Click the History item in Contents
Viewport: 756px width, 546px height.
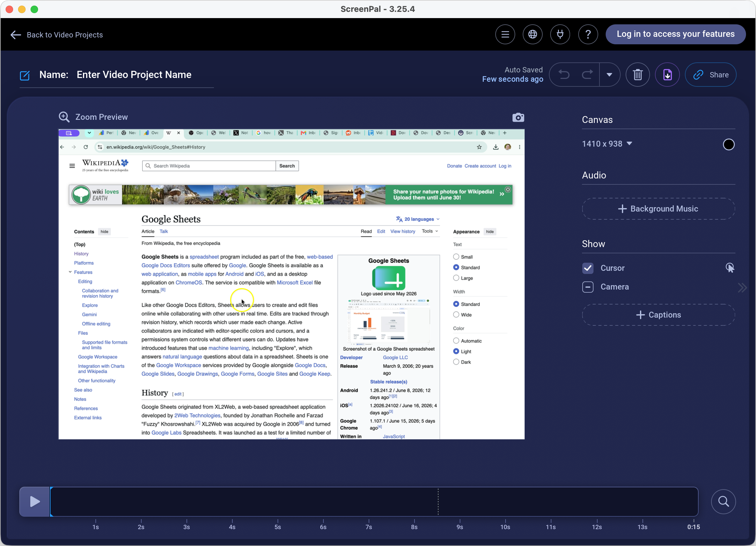pos(81,254)
